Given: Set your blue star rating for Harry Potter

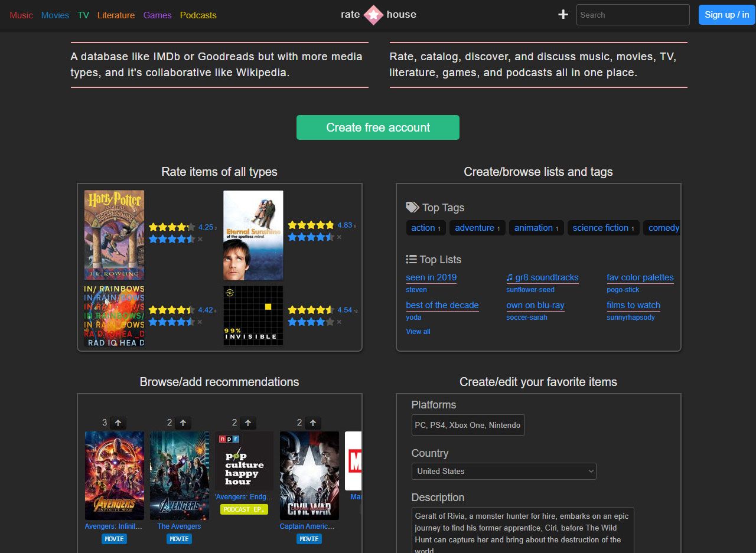Looking at the screenshot, I should pos(171,240).
